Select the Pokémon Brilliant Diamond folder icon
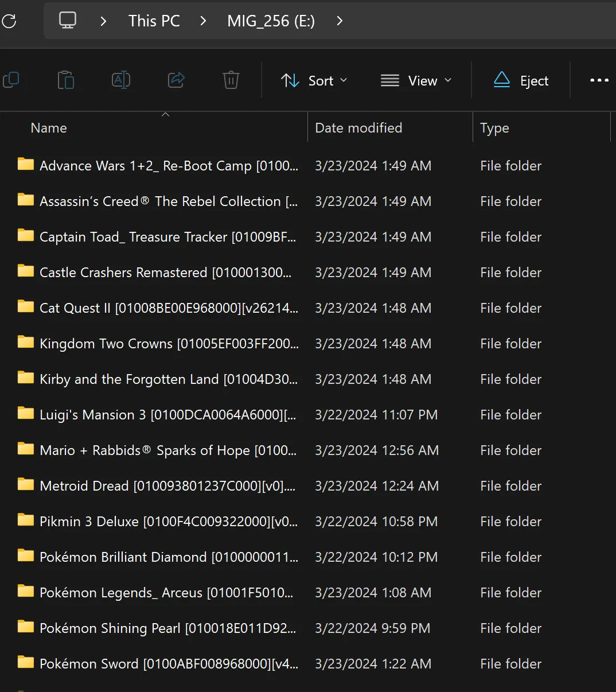The image size is (616, 692). point(25,556)
